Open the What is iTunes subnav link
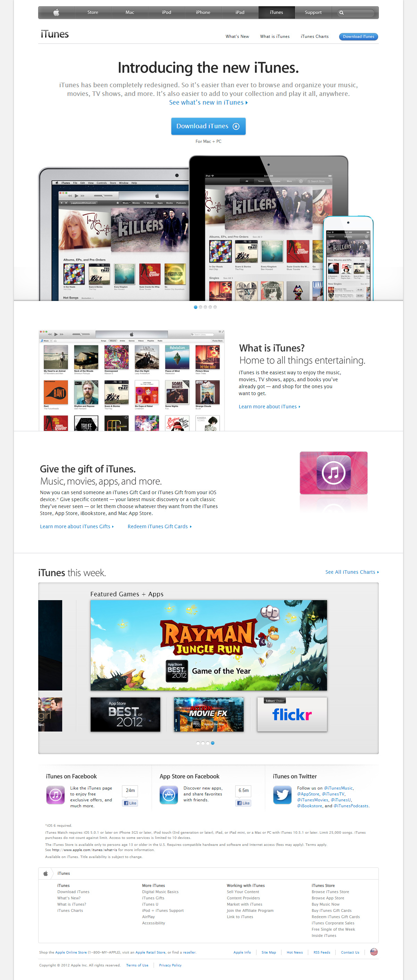Viewport: 417px width, 980px height. pos(275,36)
